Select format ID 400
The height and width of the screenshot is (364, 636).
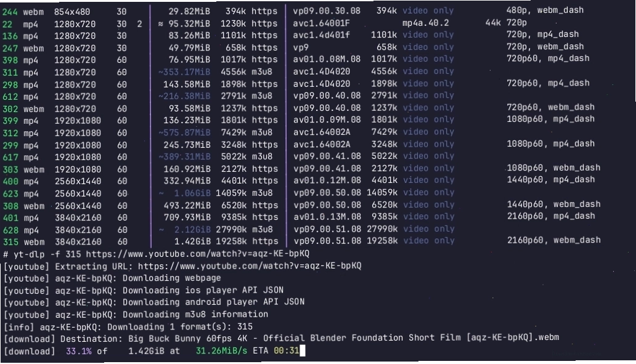10,181
